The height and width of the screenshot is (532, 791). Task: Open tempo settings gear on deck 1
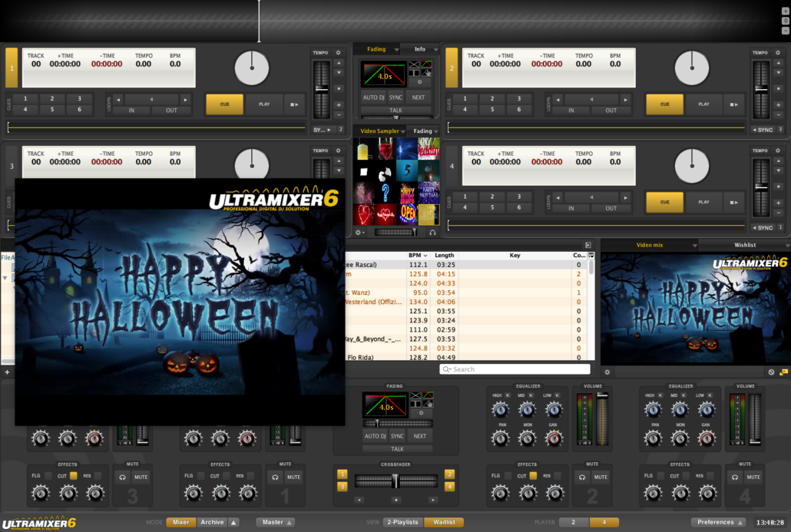click(x=338, y=53)
